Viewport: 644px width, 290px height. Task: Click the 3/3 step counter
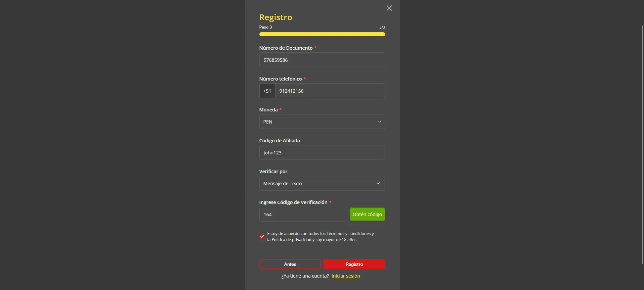382,27
